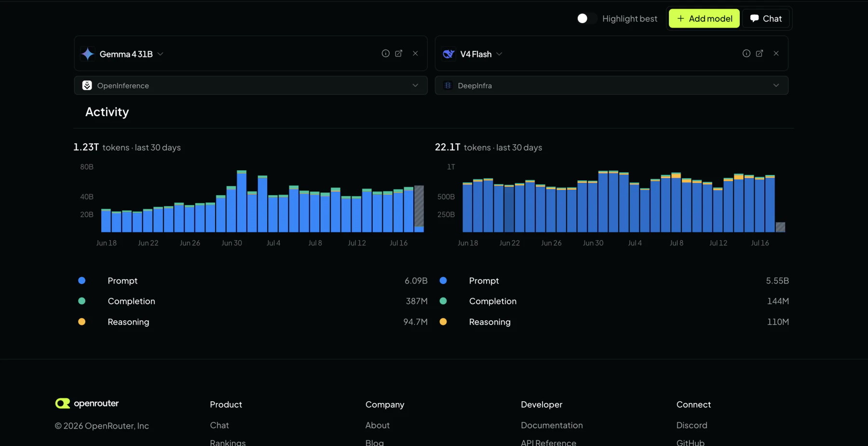Viewport: 868px width, 446px height.
Task: Click the DeepInfra provider logo icon
Action: [448, 85]
